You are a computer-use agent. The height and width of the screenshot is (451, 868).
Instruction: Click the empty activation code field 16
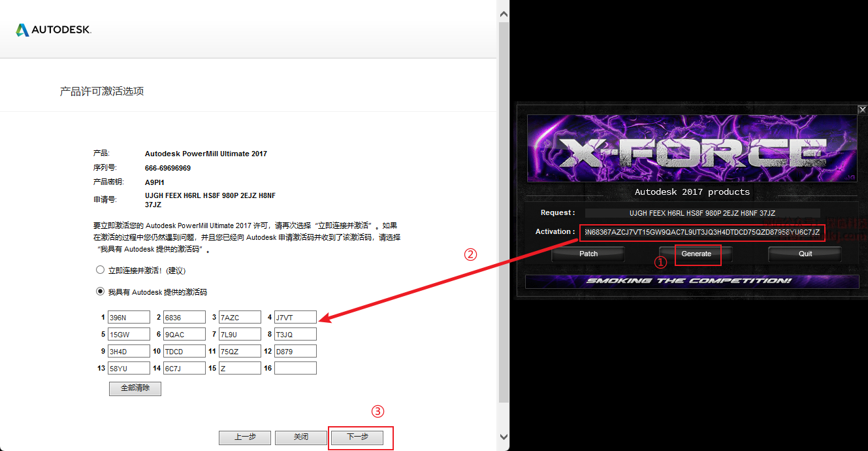(x=295, y=368)
